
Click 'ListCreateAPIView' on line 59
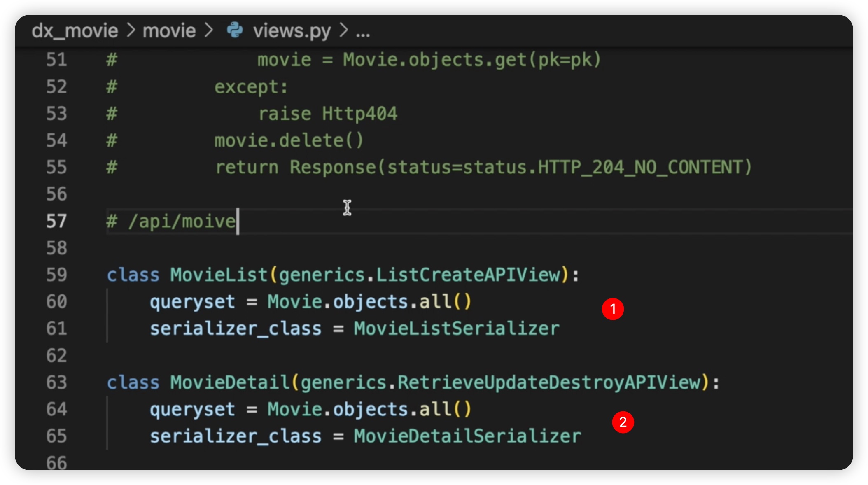[x=469, y=275]
